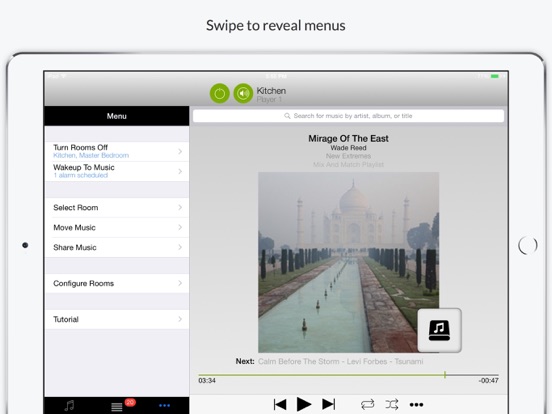Expand chevron on Wakeup To Music row
Image resolution: width=552 pixels, height=414 pixels.
pos(180,171)
